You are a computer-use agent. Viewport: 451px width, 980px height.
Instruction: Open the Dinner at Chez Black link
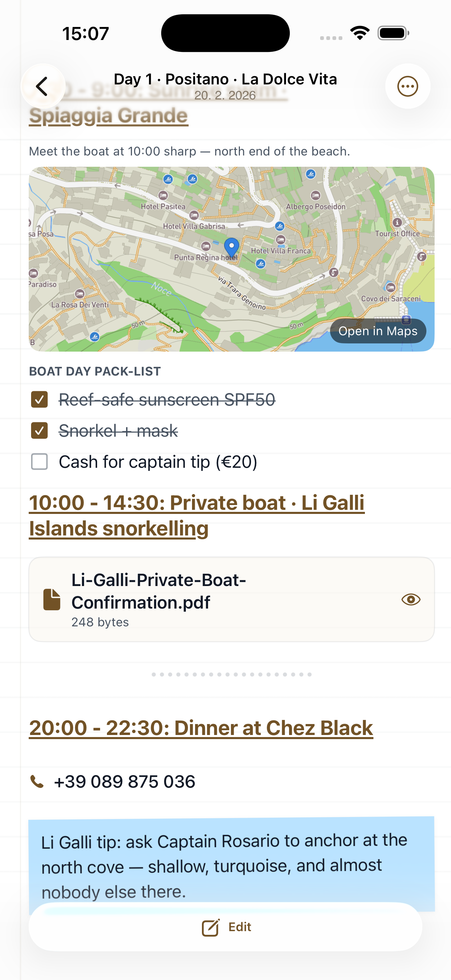pyautogui.click(x=201, y=728)
